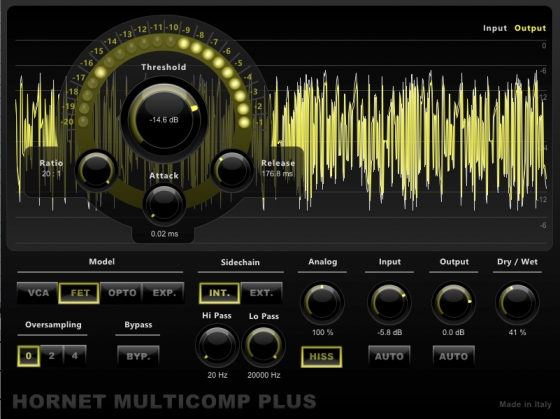Click the 20 Hz hi pass value
The width and height of the screenshot is (560, 419).
click(x=218, y=375)
